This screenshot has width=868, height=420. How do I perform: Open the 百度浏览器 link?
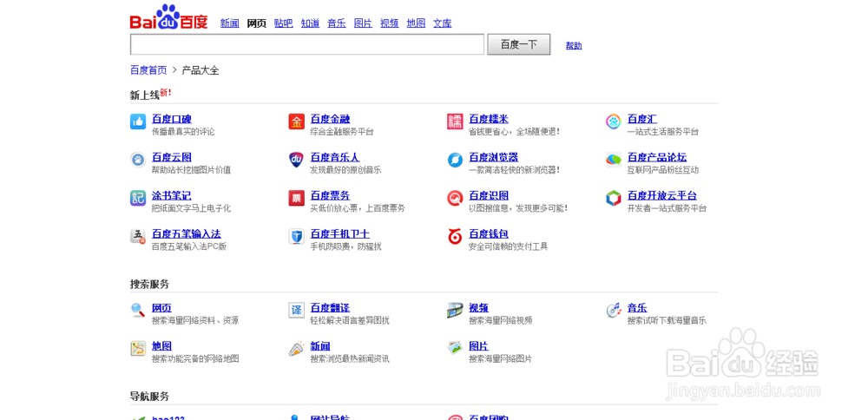click(x=493, y=157)
